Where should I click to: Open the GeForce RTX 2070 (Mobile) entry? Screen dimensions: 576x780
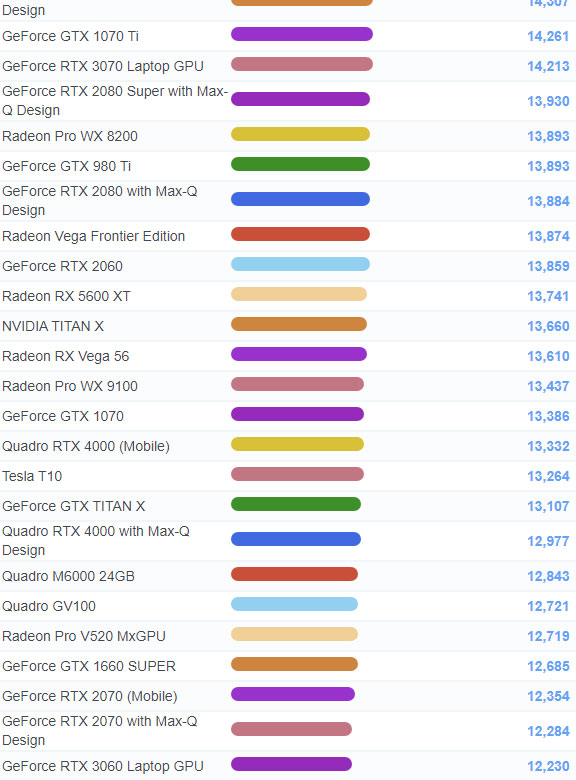pyautogui.click(x=90, y=696)
